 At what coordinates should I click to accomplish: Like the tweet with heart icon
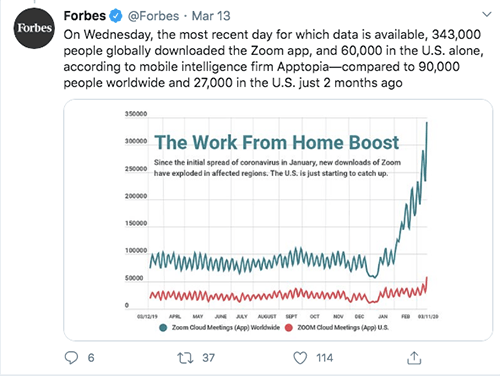tap(300, 358)
